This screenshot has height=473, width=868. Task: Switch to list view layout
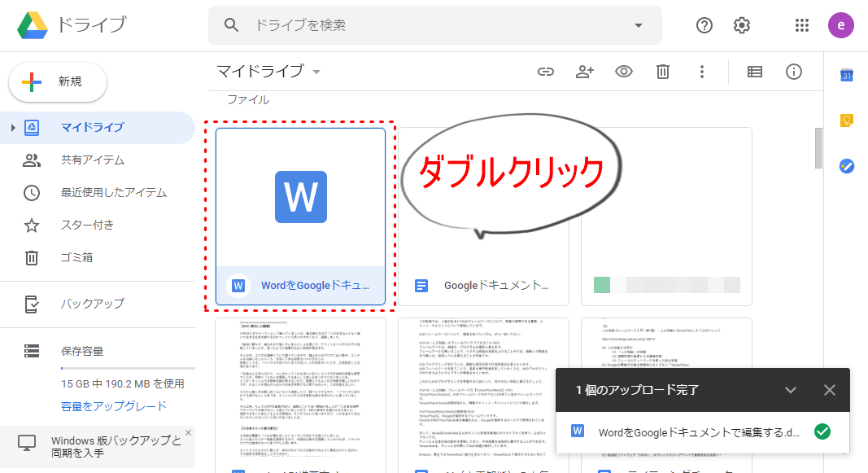coord(755,72)
